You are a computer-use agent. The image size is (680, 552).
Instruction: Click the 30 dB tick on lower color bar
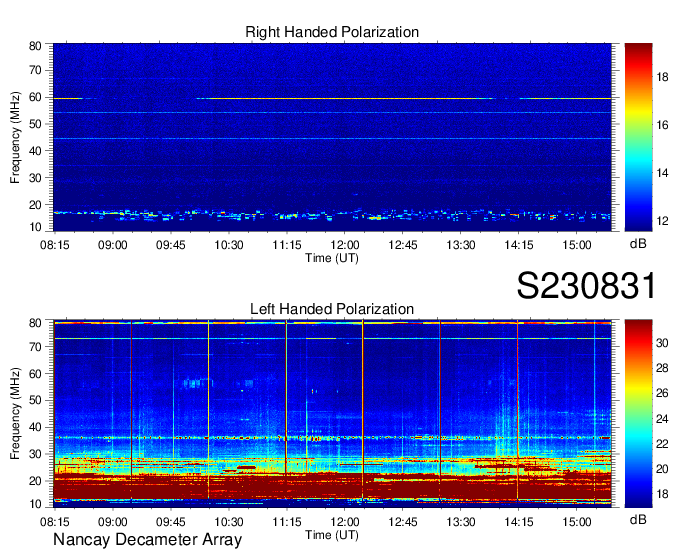(x=662, y=343)
